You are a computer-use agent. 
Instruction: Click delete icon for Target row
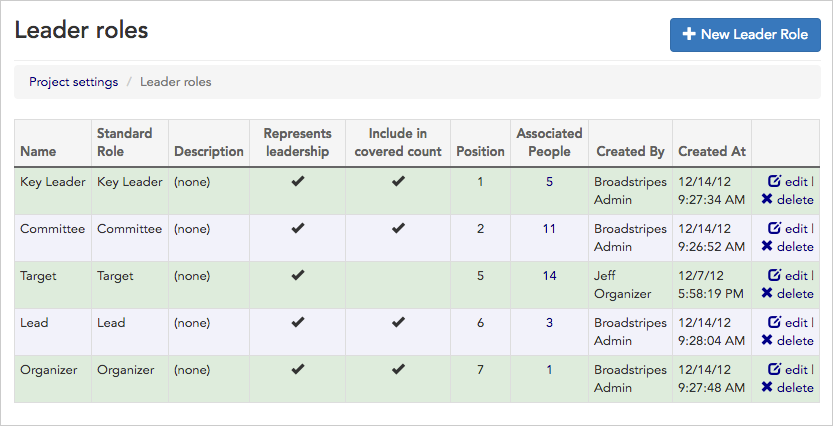pyautogui.click(x=767, y=293)
